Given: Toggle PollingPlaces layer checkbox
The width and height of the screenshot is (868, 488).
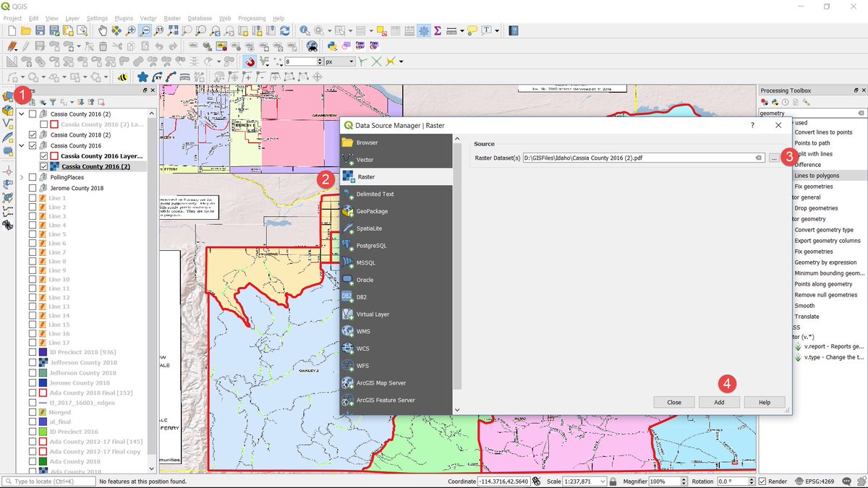Looking at the screenshot, I should (x=33, y=177).
